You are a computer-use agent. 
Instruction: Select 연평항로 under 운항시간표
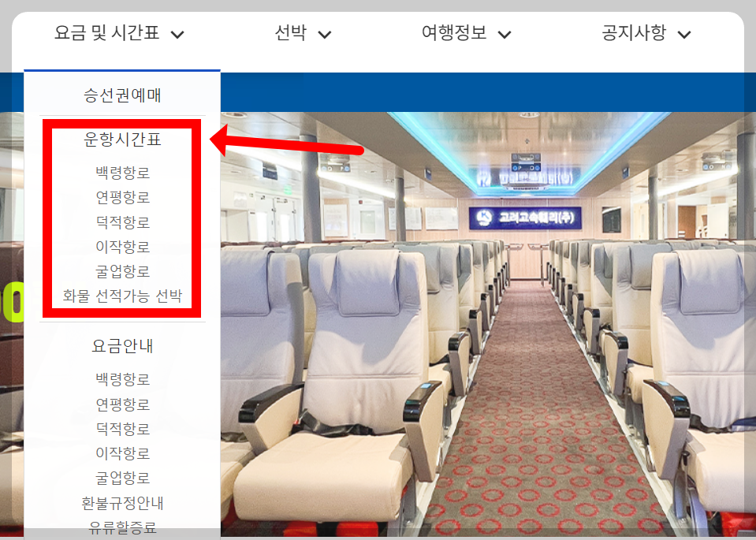tap(122, 197)
